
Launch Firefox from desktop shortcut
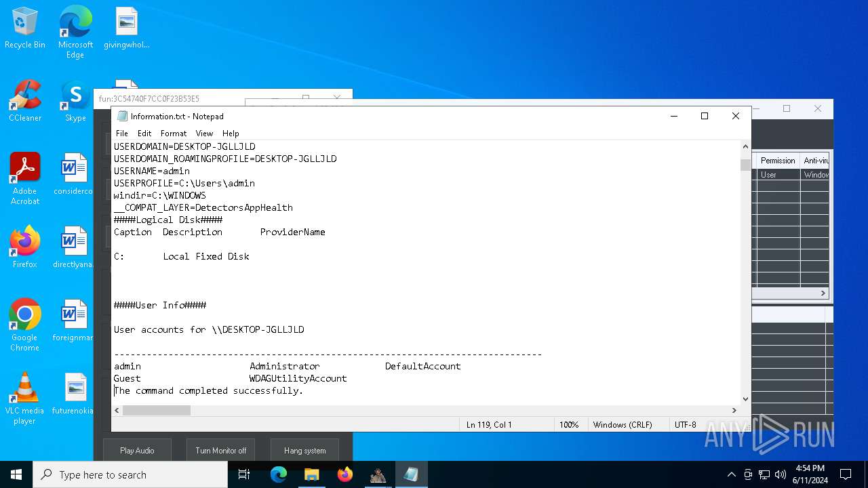tap(25, 247)
